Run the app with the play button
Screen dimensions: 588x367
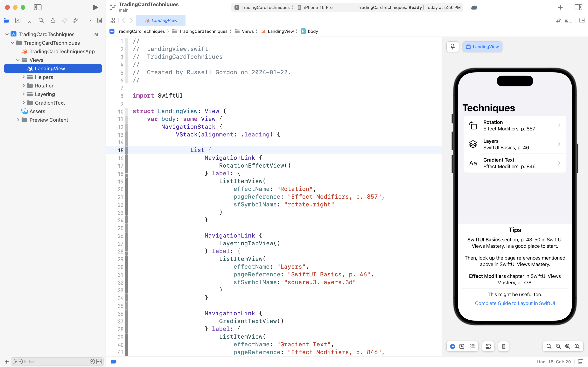click(95, 7)
